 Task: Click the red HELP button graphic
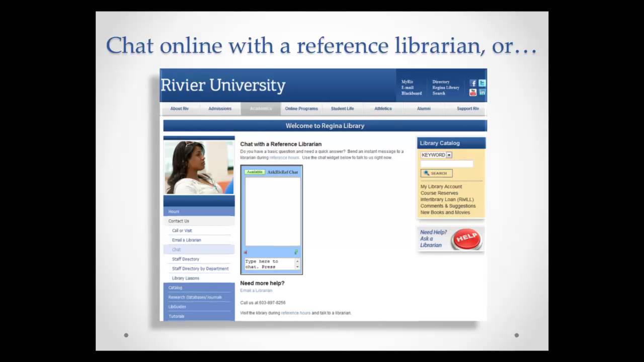pos(466,239)
